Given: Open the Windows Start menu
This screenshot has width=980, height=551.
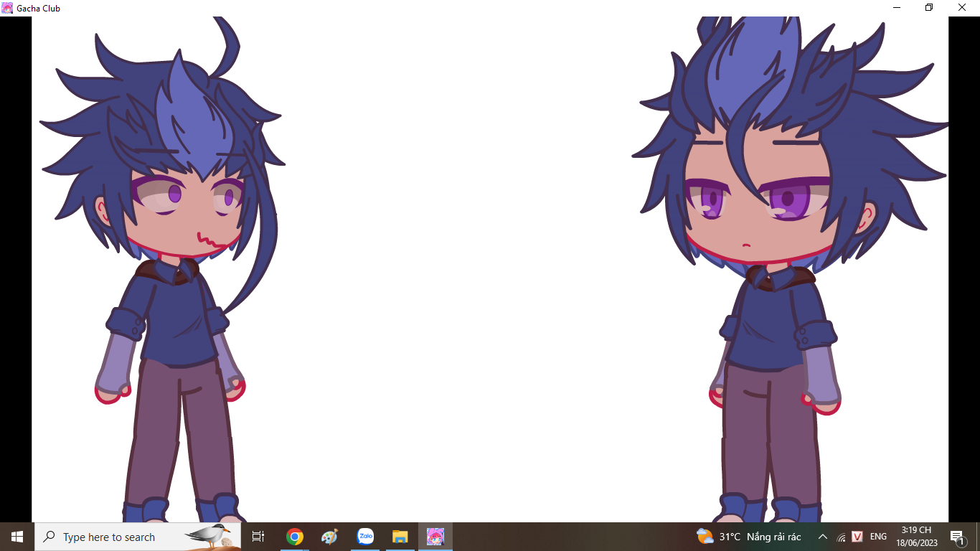Looking at the screenshot, I should point(17,537).
